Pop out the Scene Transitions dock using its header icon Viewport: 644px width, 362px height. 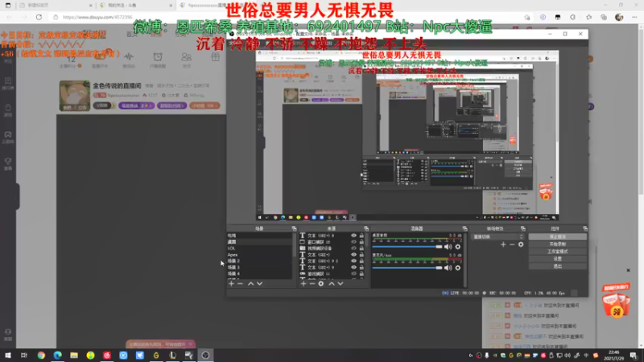pyautogui.click(x=522, y=228)
